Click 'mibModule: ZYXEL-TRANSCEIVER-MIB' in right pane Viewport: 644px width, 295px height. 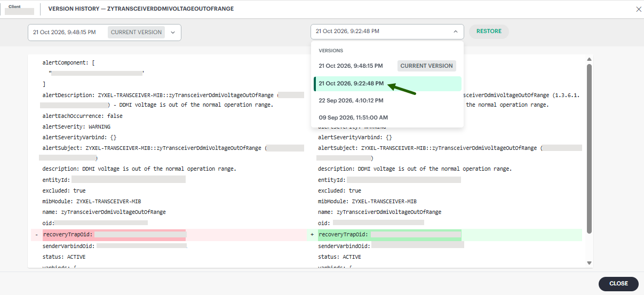click(368, 202)
